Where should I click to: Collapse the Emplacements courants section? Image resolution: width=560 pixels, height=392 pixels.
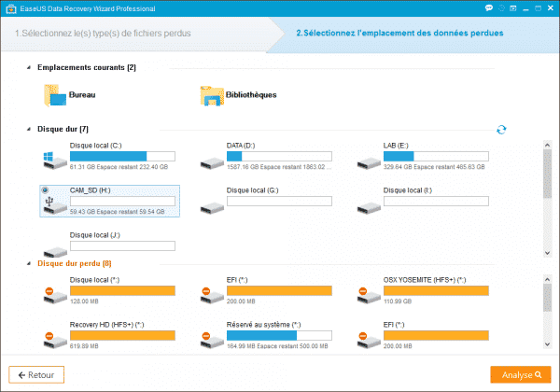coord(30,68)
